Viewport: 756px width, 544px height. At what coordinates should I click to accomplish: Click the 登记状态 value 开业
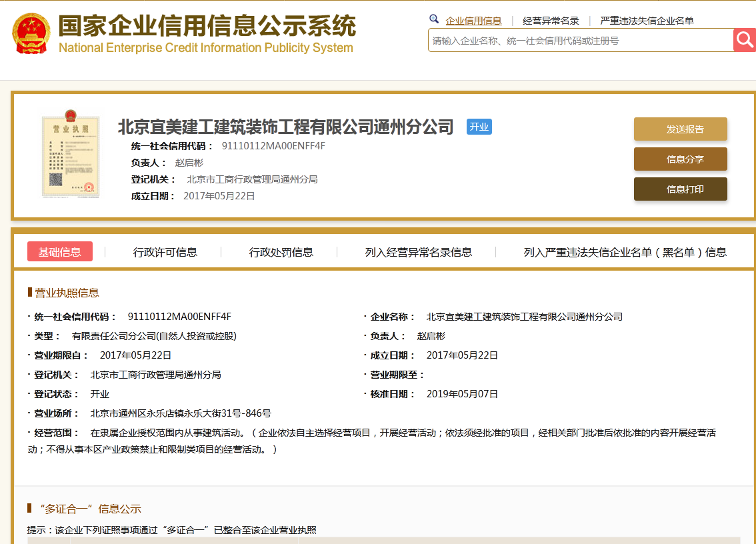click(100, 393)
